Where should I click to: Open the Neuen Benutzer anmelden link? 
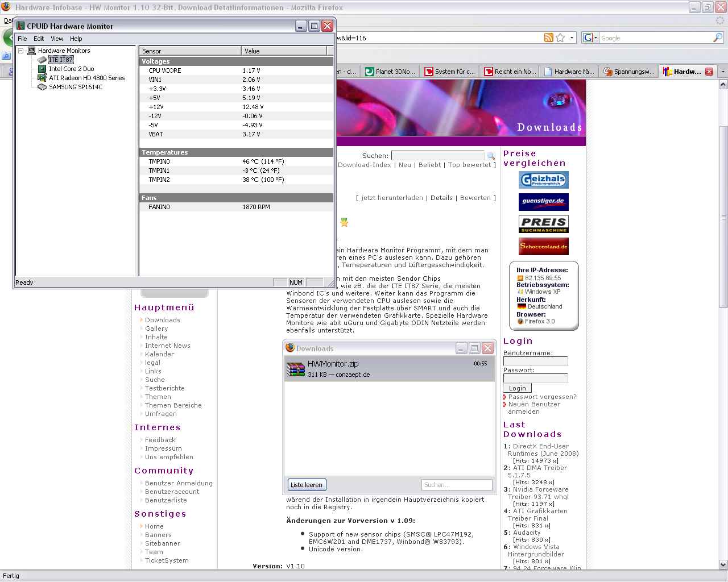(533, 408)
